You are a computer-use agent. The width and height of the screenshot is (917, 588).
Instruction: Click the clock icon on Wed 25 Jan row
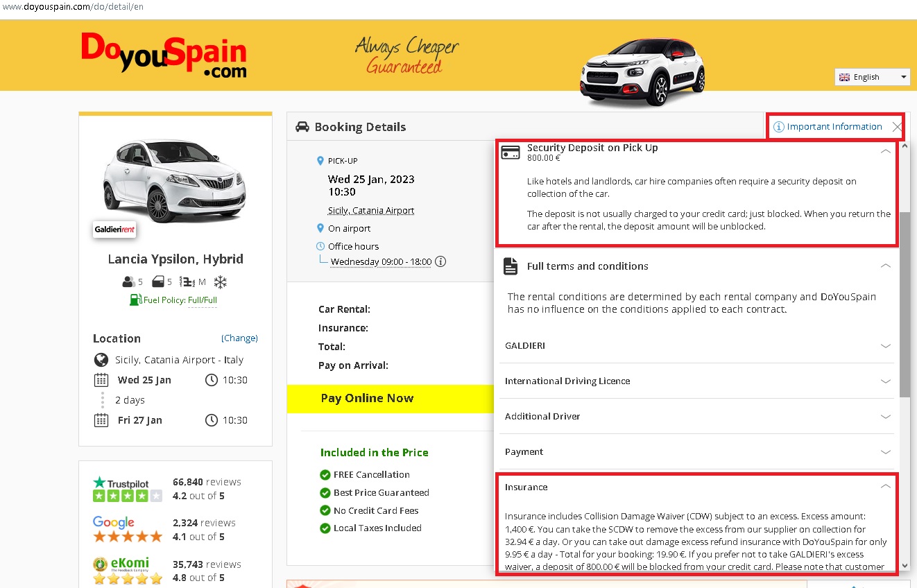[212, 380]
